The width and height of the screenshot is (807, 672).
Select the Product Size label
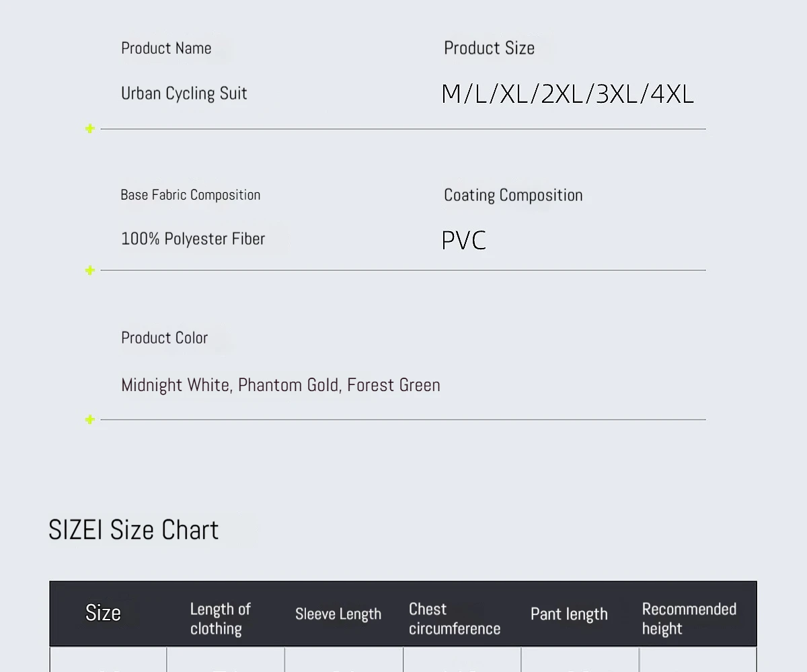tap(489, 48)
